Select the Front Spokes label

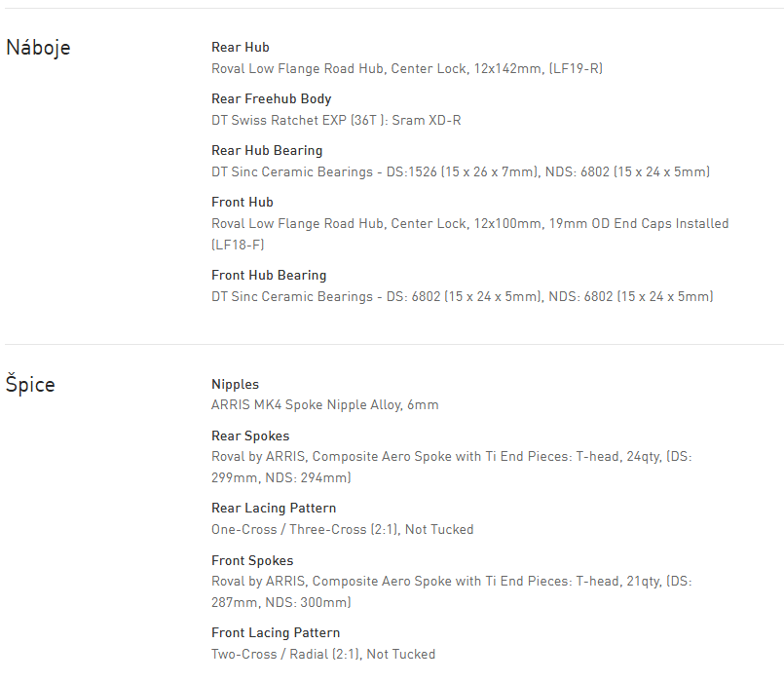pyautogui.click(x=252, y=560)
